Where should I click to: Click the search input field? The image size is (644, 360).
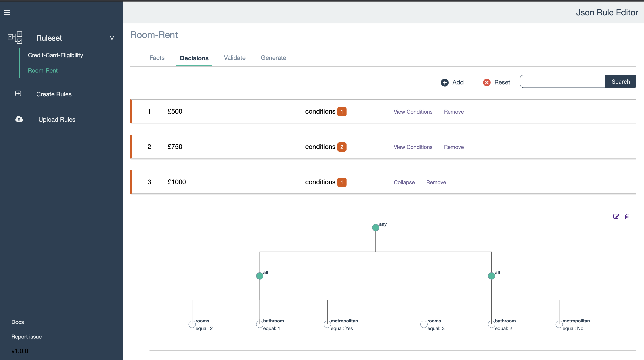[562, 82]
